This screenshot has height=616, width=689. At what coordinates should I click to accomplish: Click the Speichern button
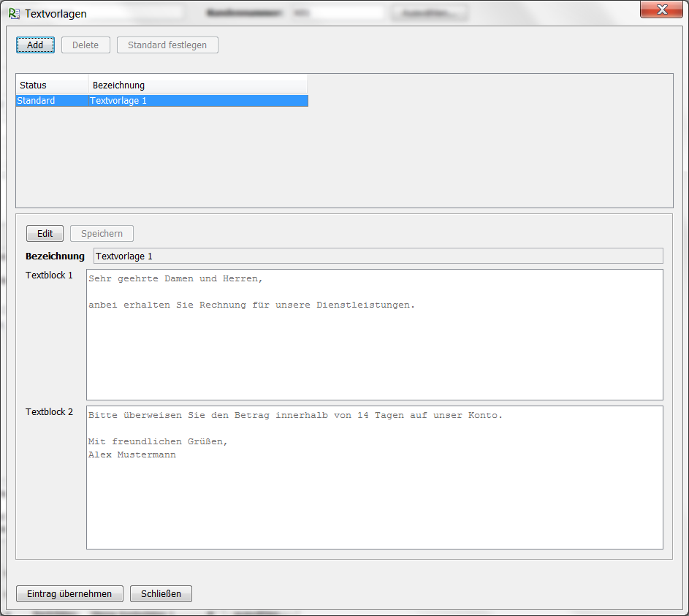(102, 233)
